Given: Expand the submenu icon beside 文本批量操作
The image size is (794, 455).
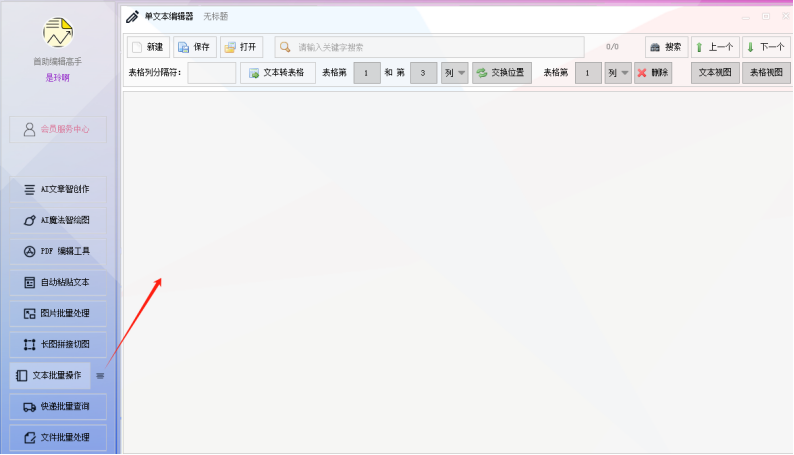Looking at the screenshot, I should pos(100,376).
